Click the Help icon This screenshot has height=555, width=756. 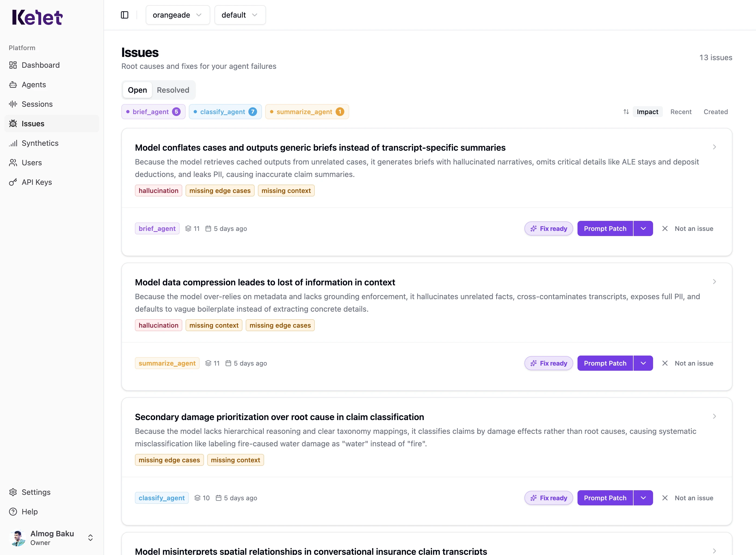pos(13,512)
